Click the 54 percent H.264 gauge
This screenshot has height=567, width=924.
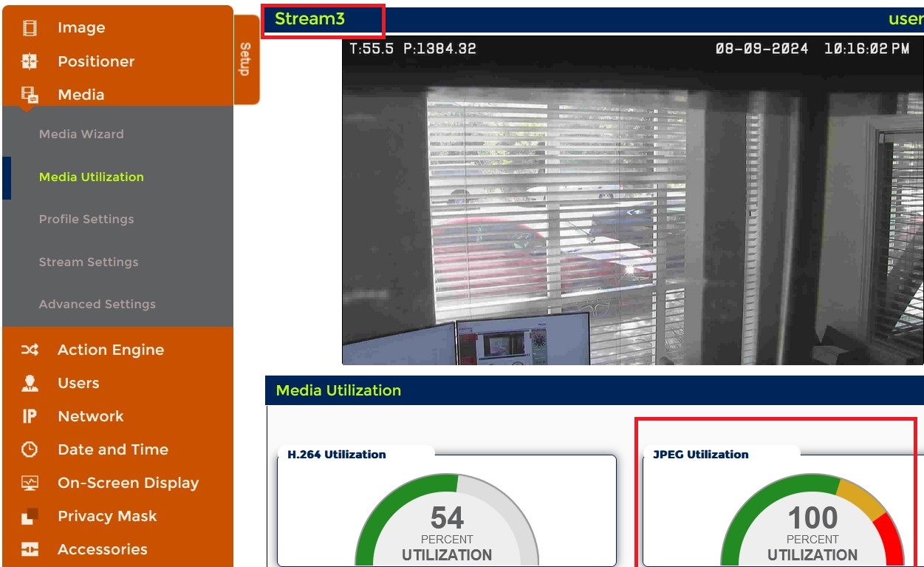coord(447,520)
